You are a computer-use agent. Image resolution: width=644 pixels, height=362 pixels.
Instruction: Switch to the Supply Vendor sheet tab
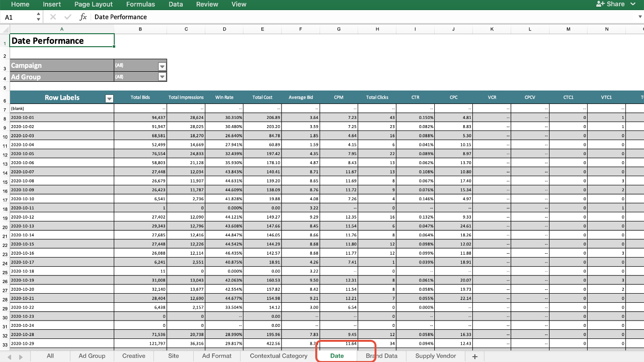(435, 356)
